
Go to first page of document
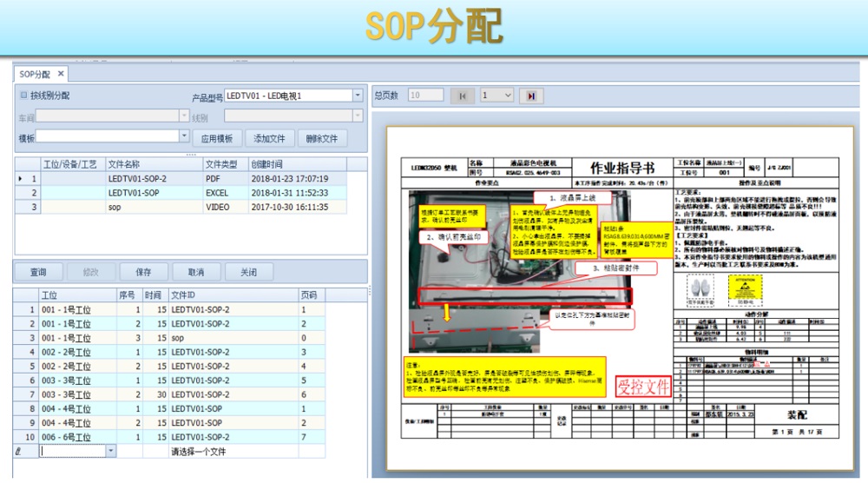pos(463,96)
